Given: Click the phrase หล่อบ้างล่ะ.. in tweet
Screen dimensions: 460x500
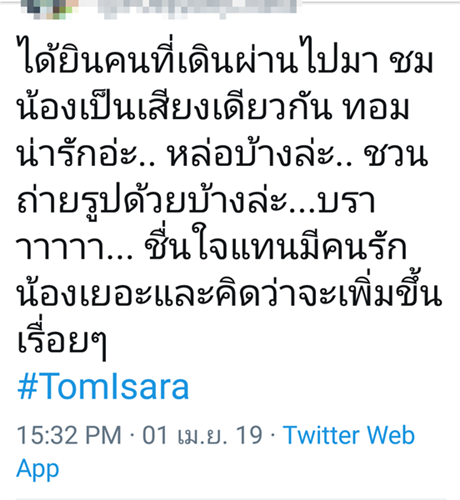Looking at the screenshot, I should point(260,152).
